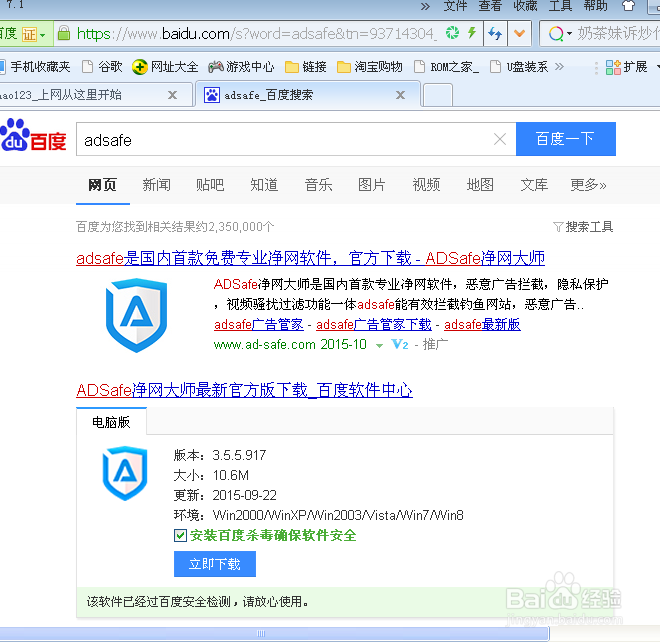Click the green refresh icon in address bar
This screenshot has width=660, height=642.
452,32
